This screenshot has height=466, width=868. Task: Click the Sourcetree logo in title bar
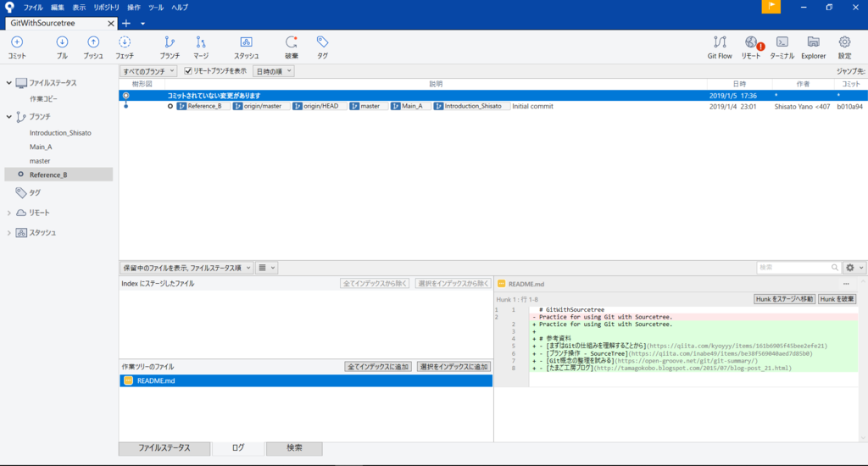(x=9, y=7)
